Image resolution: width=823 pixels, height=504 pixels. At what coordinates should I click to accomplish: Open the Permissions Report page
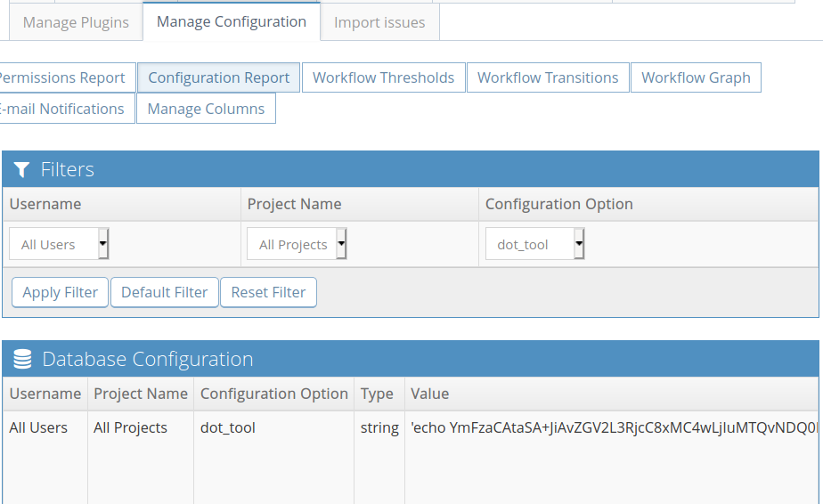[64, 77]
